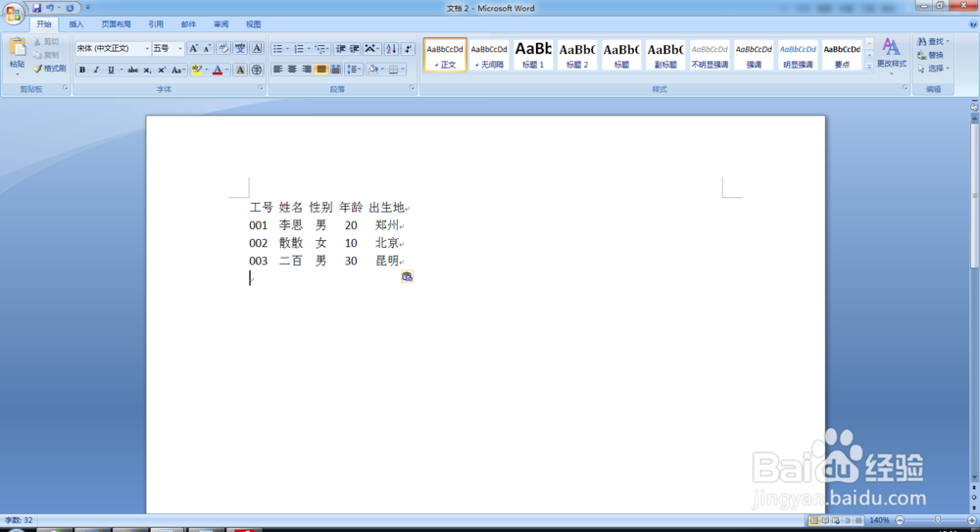The height and width of the screenshot is (532, 980).
Task: Shrink font size with the reduced A icon
Action: 207,48
